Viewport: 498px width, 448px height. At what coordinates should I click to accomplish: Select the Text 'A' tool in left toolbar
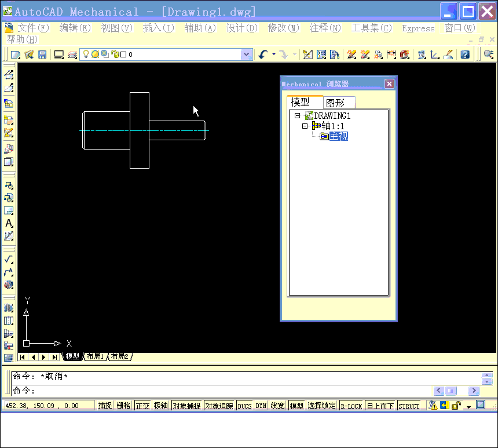pos(9,223)
